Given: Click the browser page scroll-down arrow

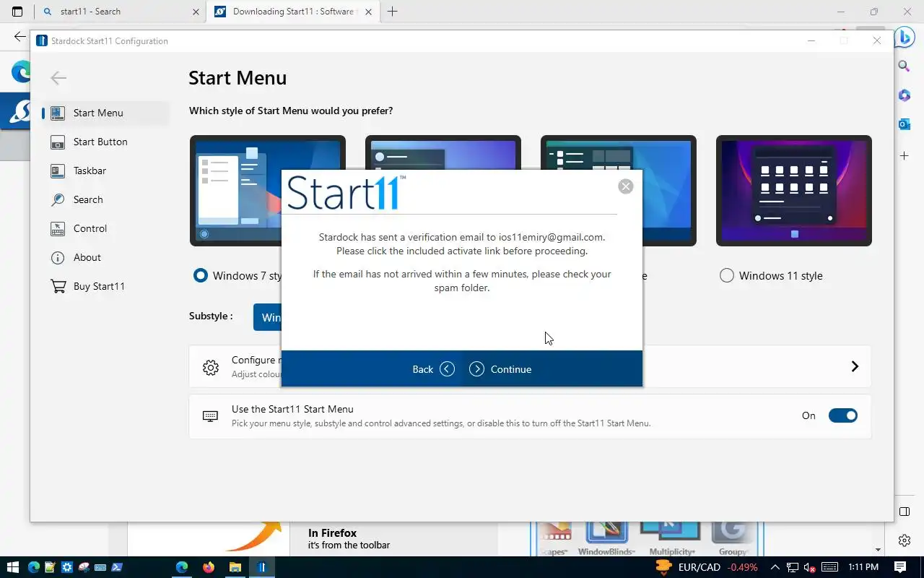Looking at the screenshot, I should click(x=878, y=551).
